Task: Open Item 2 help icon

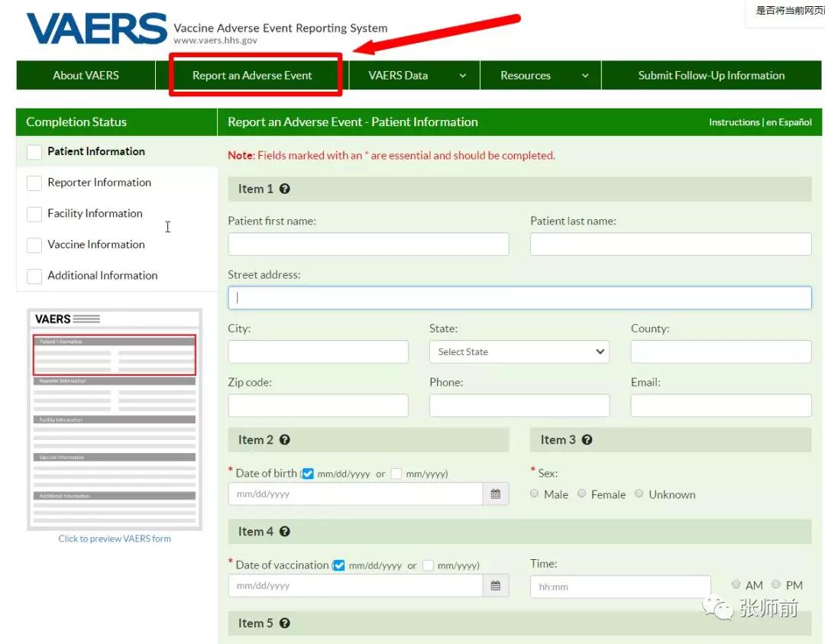Action: (285, 440)
